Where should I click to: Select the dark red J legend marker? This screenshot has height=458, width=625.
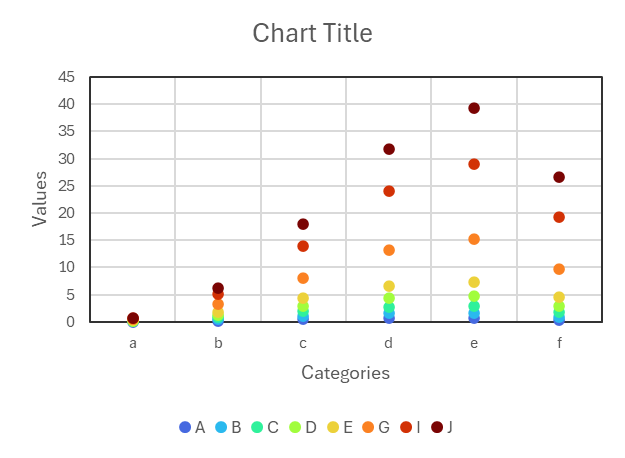pos(437,427)
